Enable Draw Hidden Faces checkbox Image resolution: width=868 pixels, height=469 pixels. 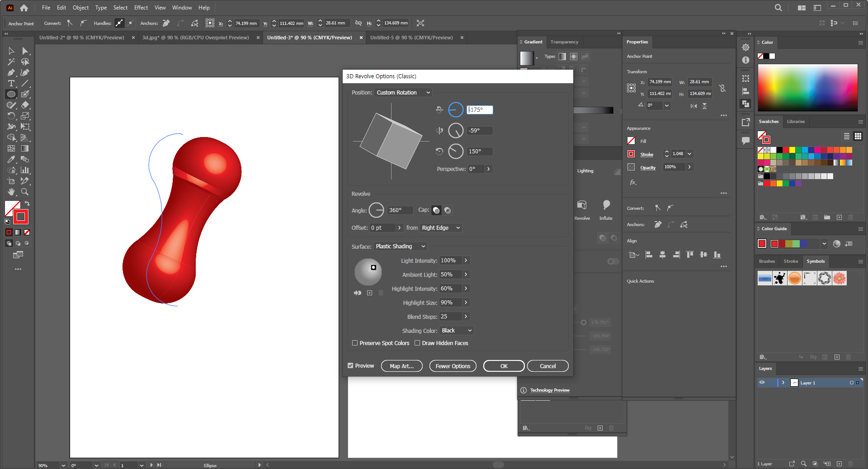pyautogui.click(x=417, y=343)
